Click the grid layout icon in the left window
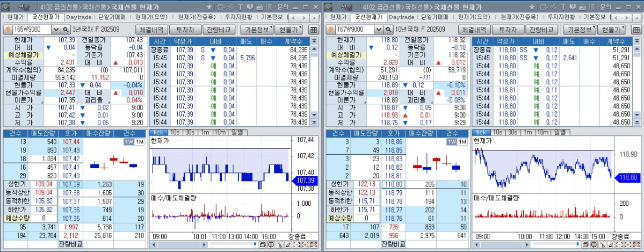Viewport: 644px width, 252px height. (x=313, y=30)
